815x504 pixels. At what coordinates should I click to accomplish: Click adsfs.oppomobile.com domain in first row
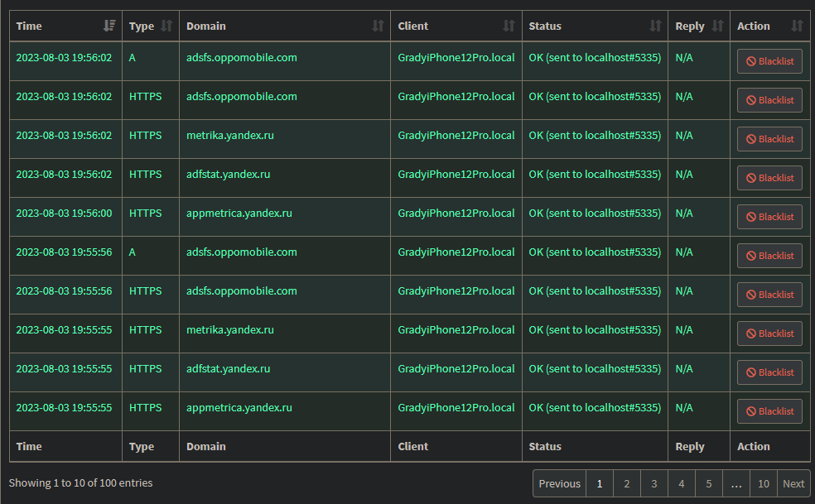pyautogui.click(x=242, y=58)
